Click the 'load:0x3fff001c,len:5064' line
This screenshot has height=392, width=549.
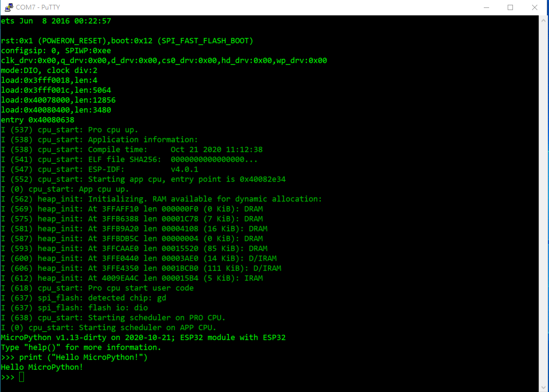click(x=56, y=90)
